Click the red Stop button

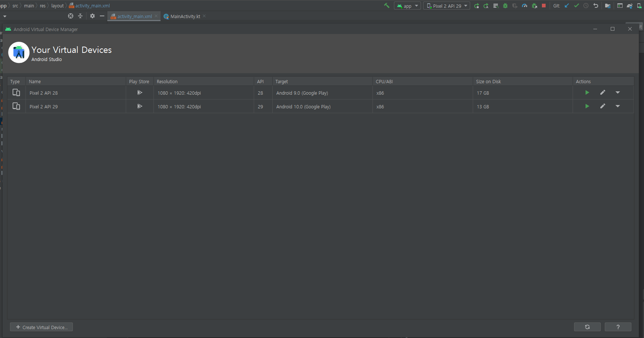coord(544,6)
